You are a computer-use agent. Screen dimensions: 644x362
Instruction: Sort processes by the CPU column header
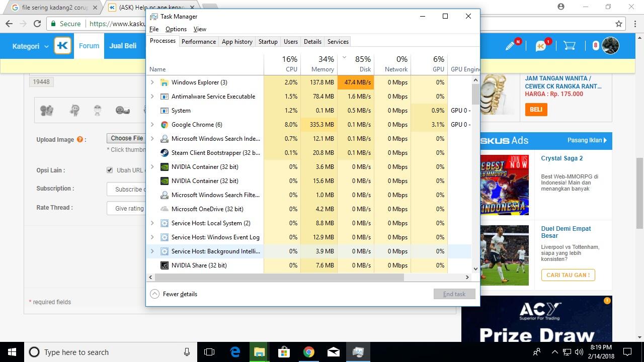[x=282, y=63]
